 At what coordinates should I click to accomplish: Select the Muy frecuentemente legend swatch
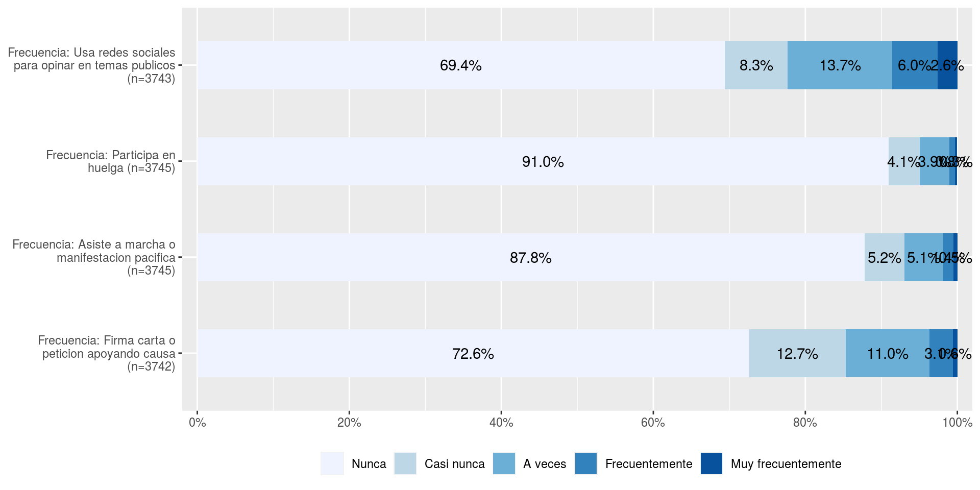(x=711, y=463)
